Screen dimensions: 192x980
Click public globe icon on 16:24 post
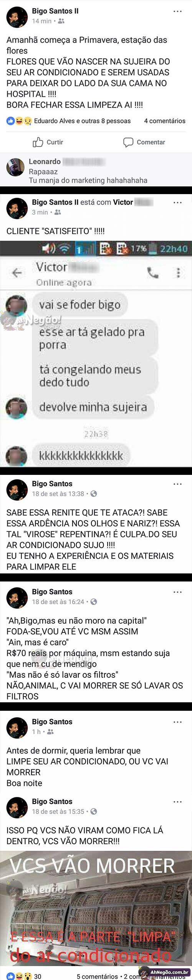94,602
